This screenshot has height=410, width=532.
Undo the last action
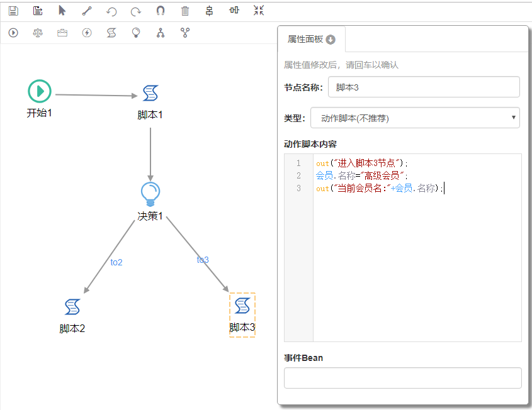pyautogui.click(x=111, y=11)
